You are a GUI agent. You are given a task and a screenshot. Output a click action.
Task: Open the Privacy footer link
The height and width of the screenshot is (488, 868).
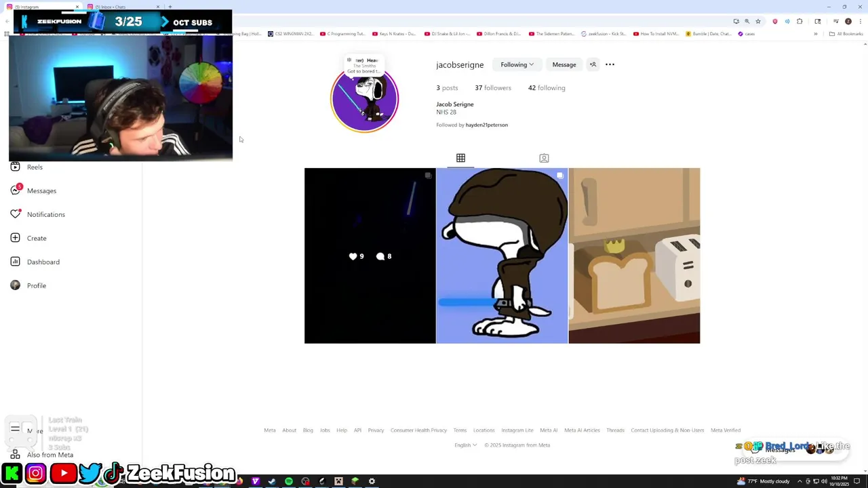376,430
